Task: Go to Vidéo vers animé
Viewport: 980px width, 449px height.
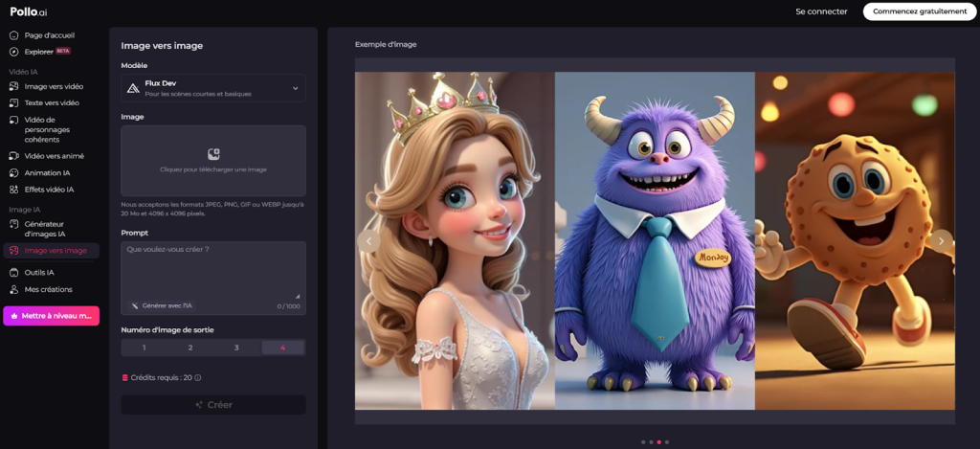Action: point(54,156)
